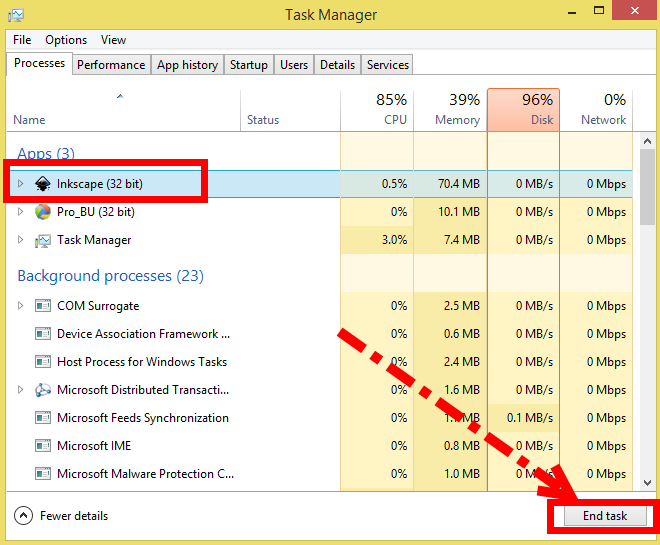
Task: Collapse view with Fewer details arrow
Action: (23, 516)
